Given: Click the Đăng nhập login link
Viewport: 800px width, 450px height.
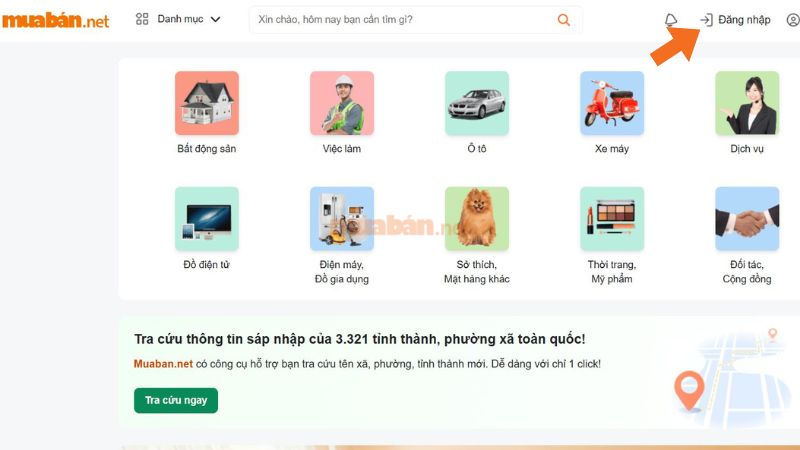Looking at the screenshot, I should point(735,20).
